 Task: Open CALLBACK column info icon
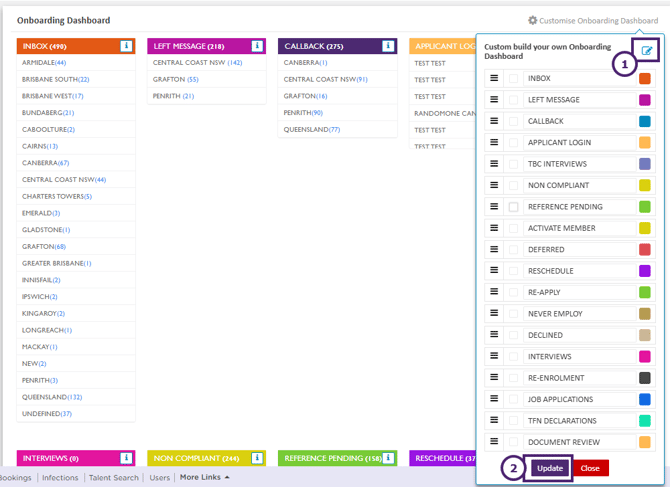(388, 46)
